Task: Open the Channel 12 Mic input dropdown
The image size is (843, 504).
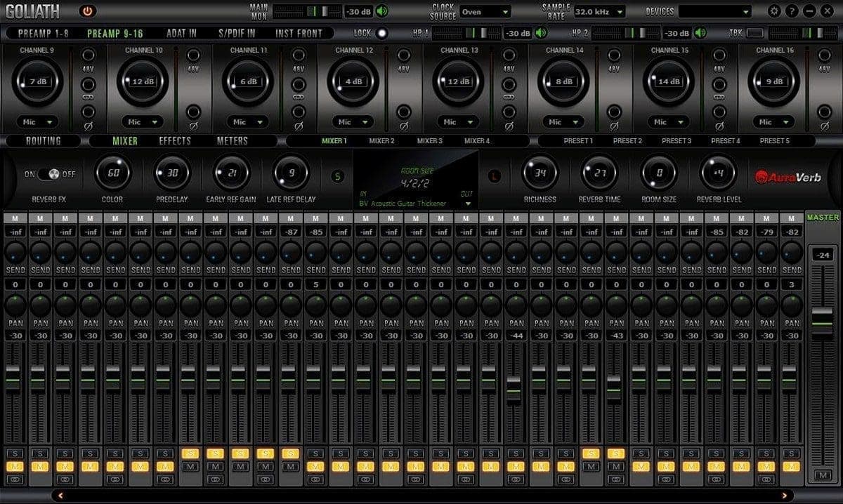Action: click(353, 121)
